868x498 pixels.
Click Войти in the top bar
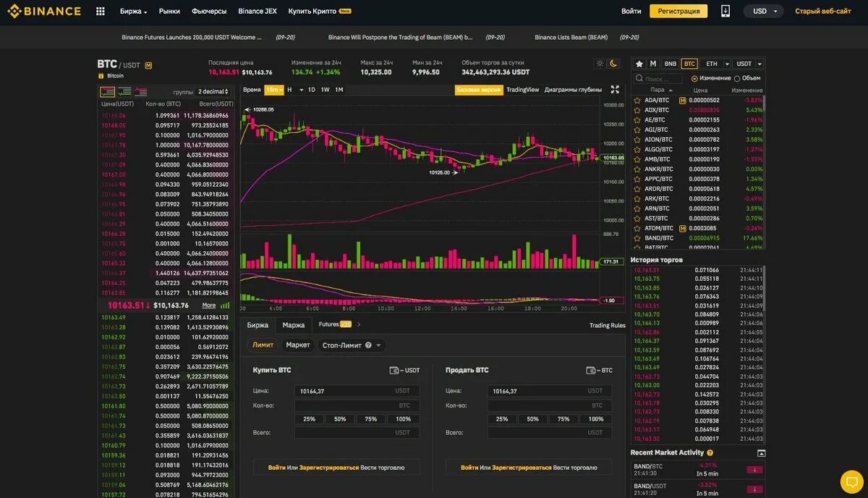631,11
